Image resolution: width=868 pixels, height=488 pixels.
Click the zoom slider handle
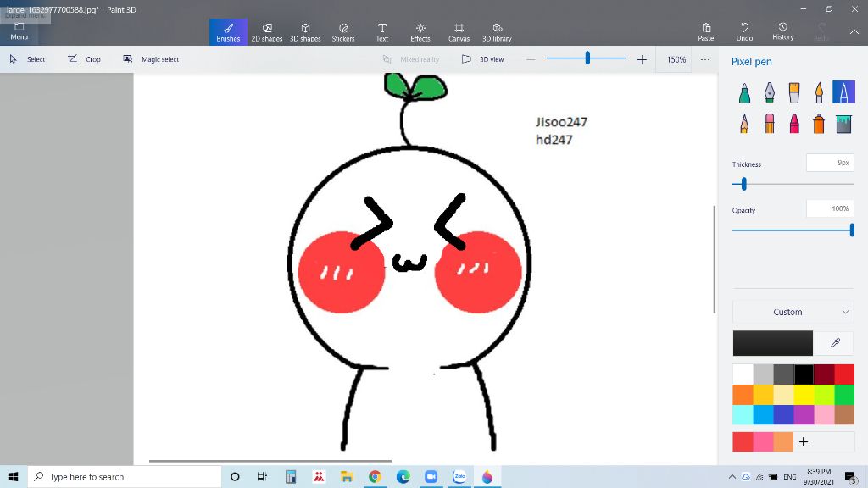pos(587,58)
